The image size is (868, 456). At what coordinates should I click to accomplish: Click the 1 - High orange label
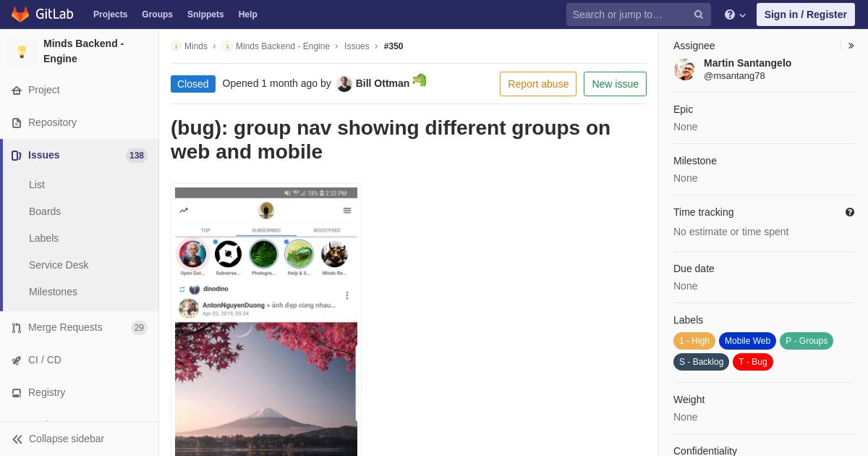tap(694, 341)
